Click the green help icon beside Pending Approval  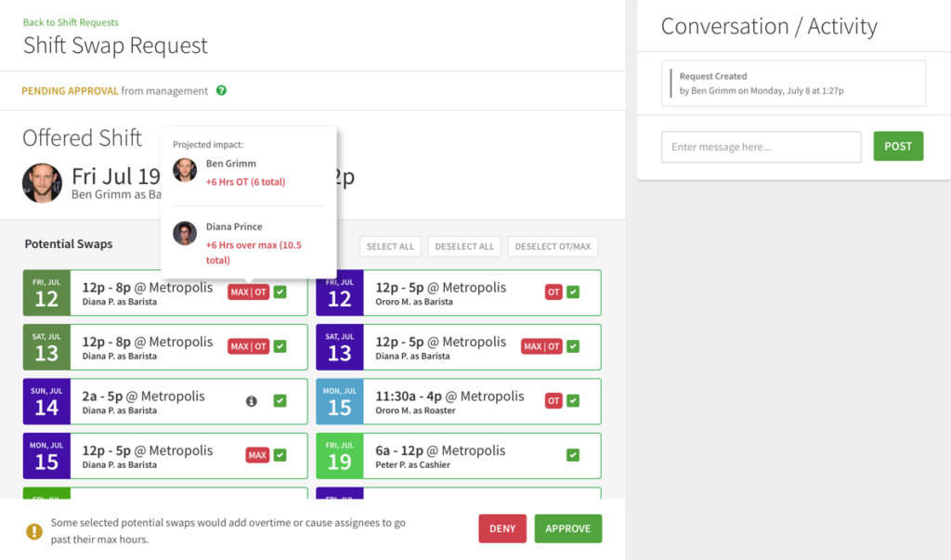tap(221, 91)
